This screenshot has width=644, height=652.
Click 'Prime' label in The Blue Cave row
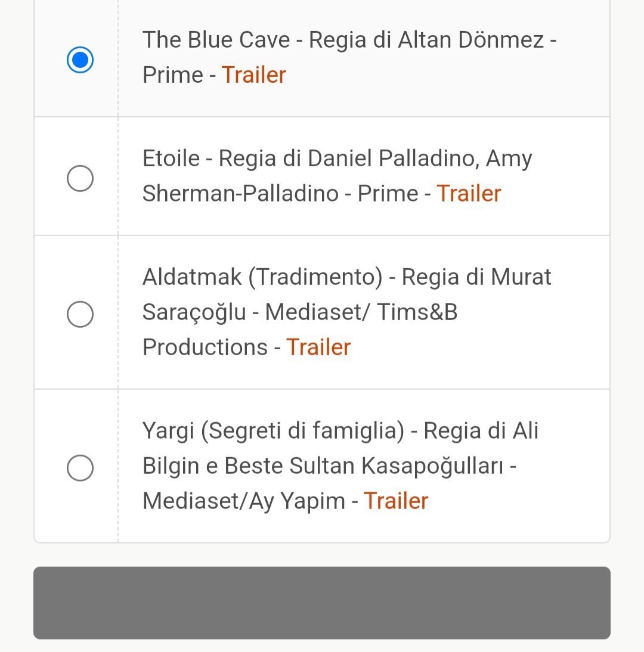click(x=172, y=75)
